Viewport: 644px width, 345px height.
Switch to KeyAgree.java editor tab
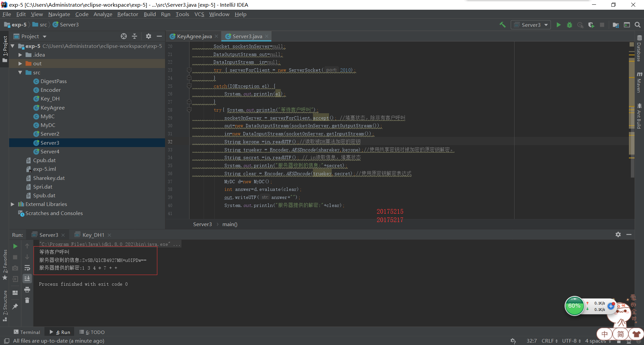[x=194, y=36]
